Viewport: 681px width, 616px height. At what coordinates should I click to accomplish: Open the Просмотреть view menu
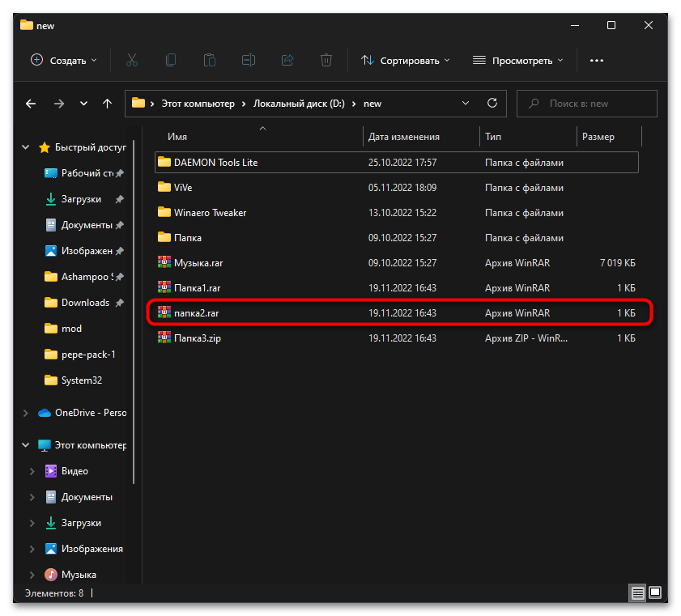tap(517, 60)
